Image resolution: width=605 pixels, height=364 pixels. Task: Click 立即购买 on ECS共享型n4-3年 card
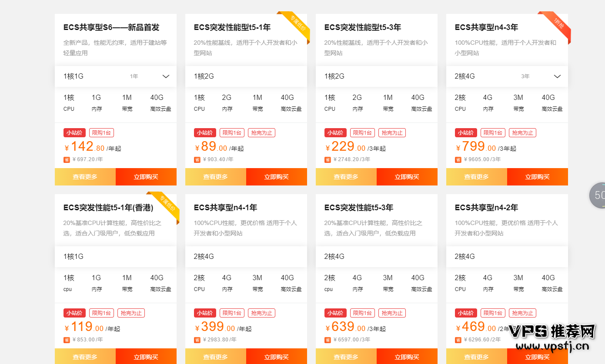click(x=538, y=177)
